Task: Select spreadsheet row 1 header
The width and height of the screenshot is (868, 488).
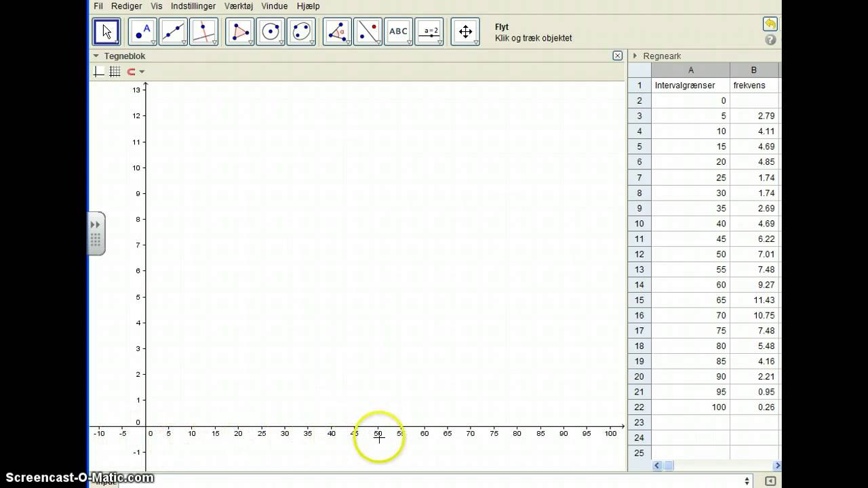Action: pyautogui.click(x=639, y=85)
